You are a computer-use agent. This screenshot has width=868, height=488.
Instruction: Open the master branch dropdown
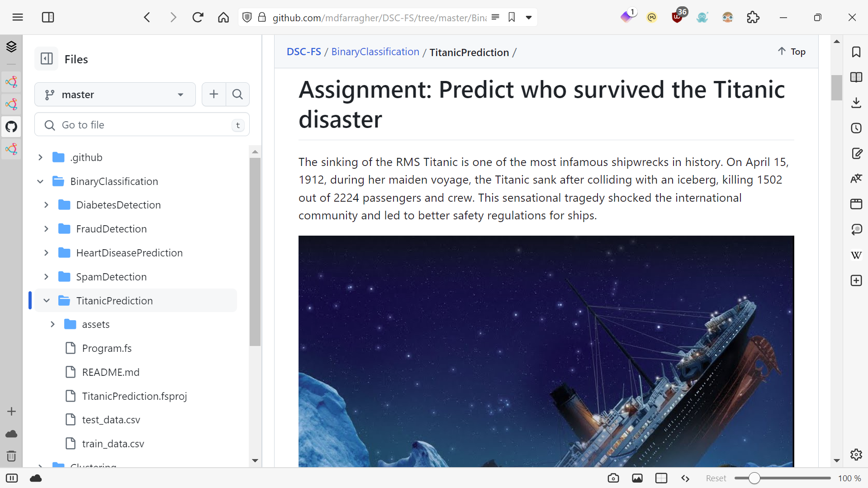click(x=115, y=95)
